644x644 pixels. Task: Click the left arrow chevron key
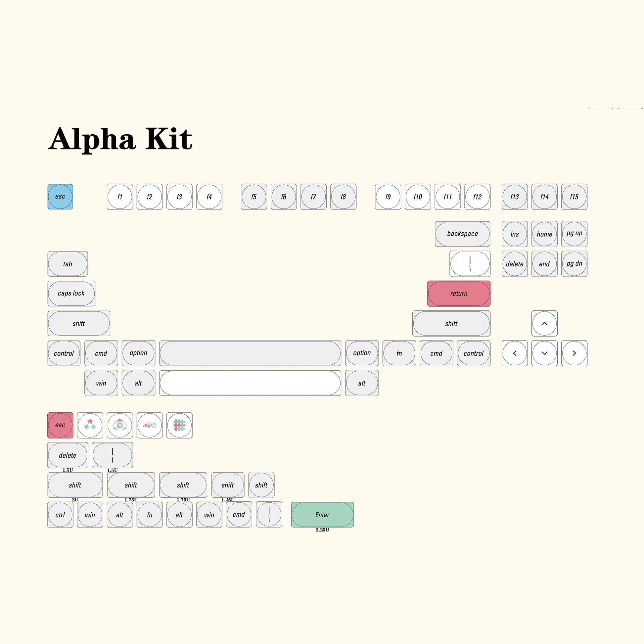[x=514, y=353]
